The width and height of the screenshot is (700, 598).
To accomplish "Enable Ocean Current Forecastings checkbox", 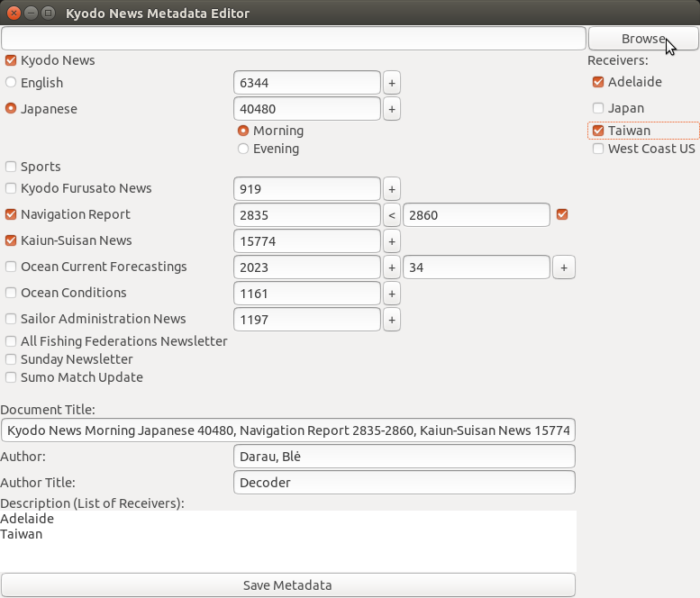I will 11,267.
